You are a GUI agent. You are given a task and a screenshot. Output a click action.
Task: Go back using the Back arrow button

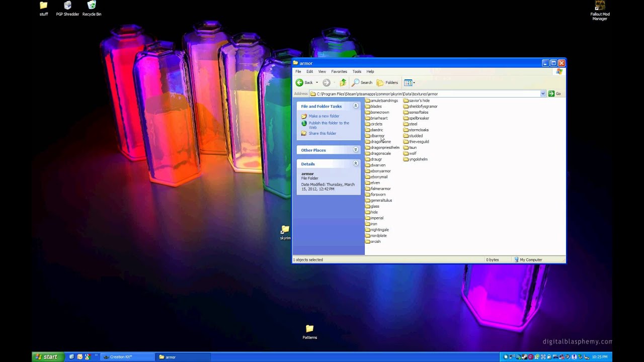pyautogui.click(x=304, y=82)
